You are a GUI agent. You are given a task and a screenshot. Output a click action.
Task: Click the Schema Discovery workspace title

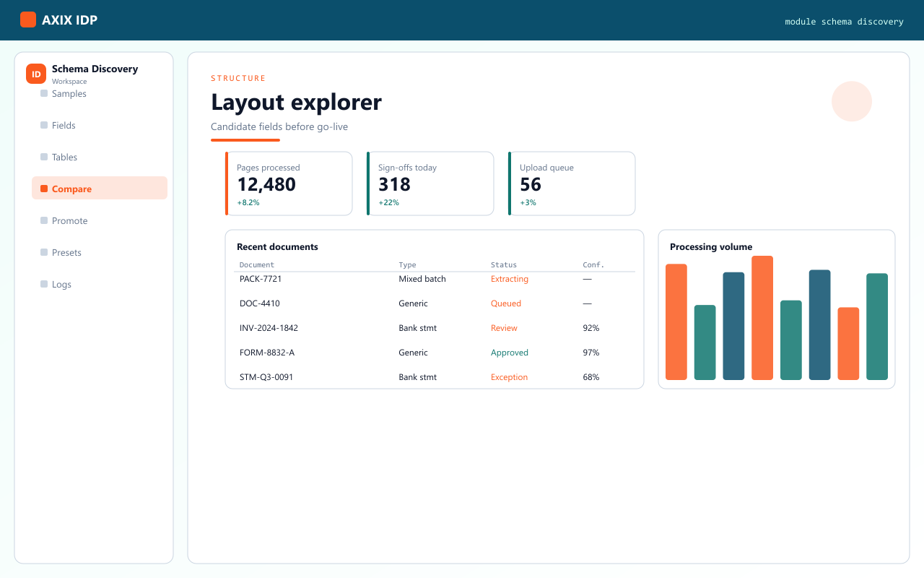95,69
